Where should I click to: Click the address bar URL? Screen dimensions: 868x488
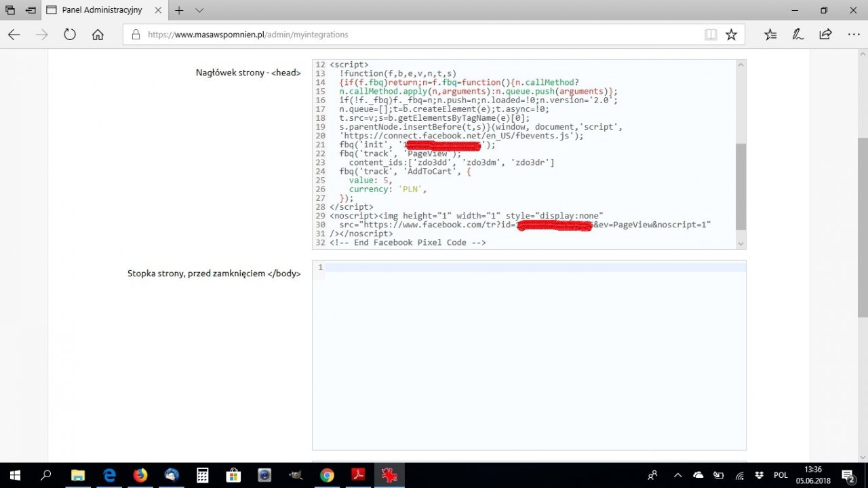(x=248, y=35)
